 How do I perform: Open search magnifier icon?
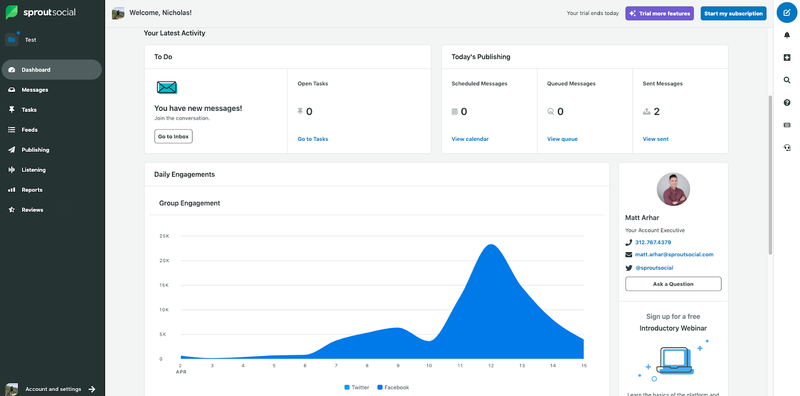tap(787, 80)
